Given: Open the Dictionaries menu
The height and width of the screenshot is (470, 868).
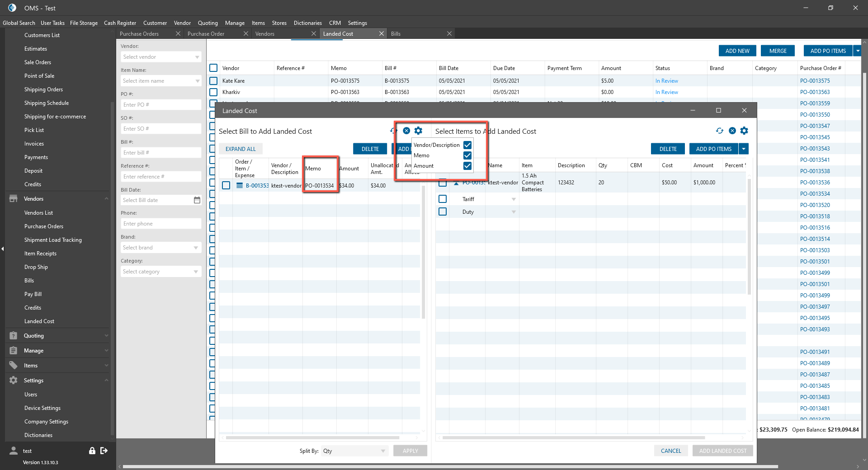Looking at the screenshot, I should 307,23.
